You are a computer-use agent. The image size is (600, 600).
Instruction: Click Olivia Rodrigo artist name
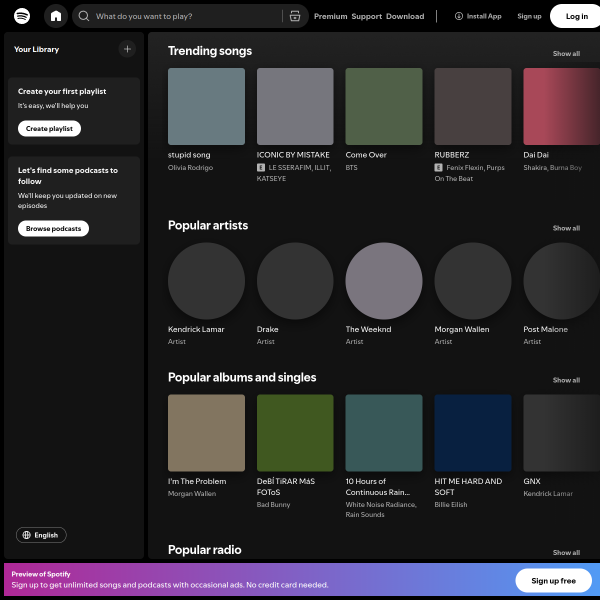click(190, 168)
